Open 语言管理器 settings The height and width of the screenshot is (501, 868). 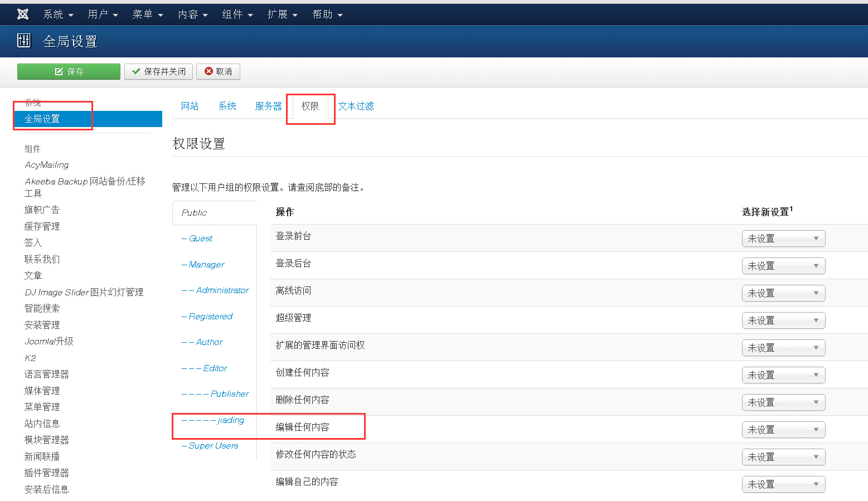click(x=46, y=374)
